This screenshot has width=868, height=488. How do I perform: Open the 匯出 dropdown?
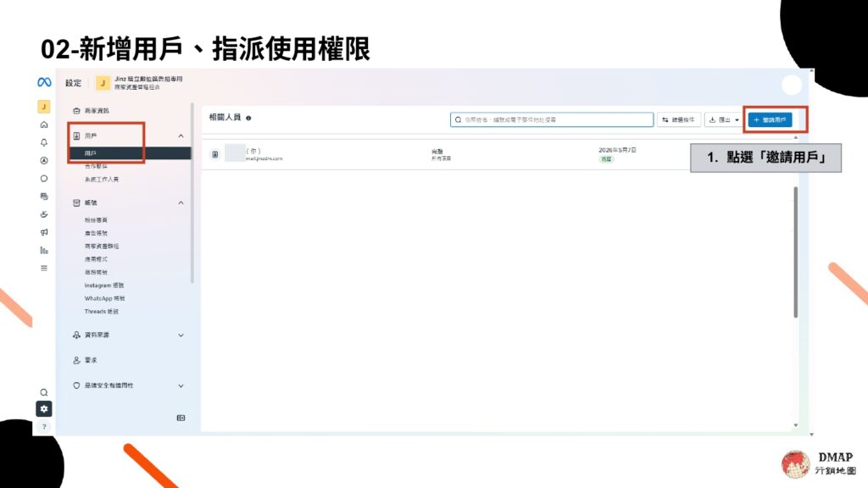coord(724,119)
